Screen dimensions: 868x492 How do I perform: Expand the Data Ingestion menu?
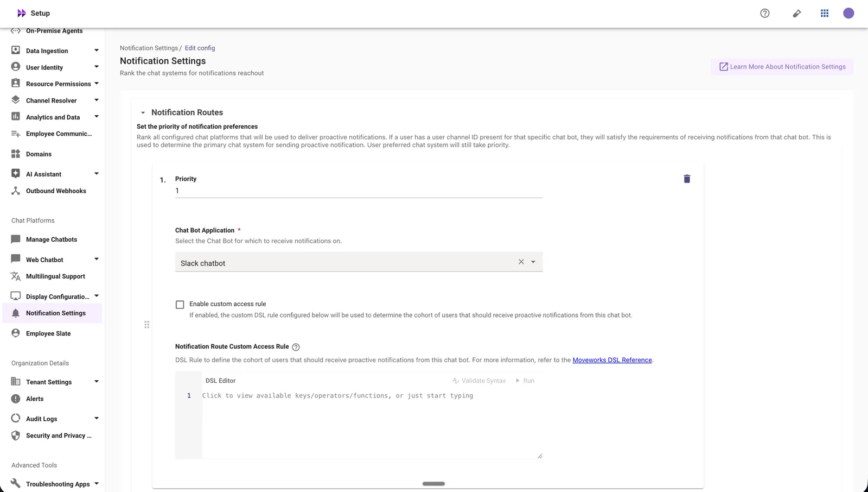point(97,51)
